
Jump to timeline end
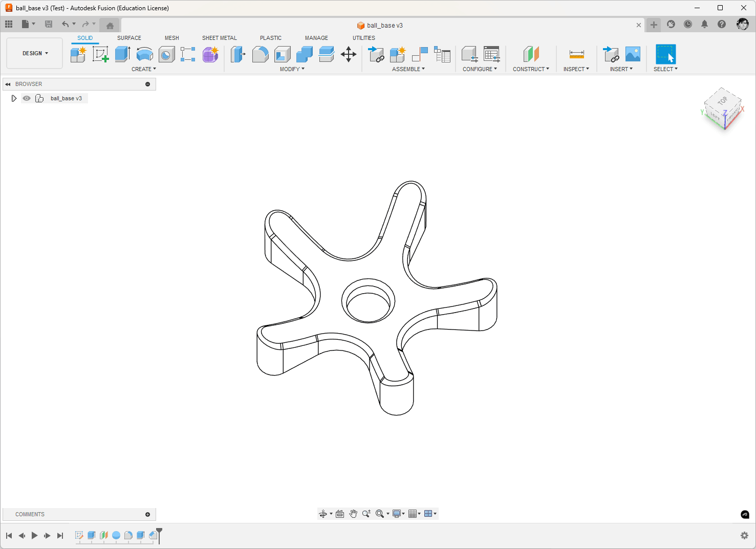tap(60, 536)
